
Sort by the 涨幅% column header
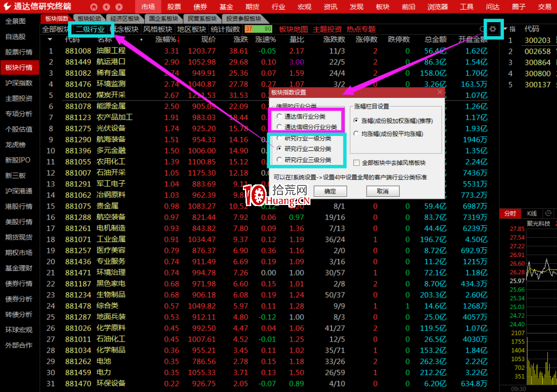167,39
